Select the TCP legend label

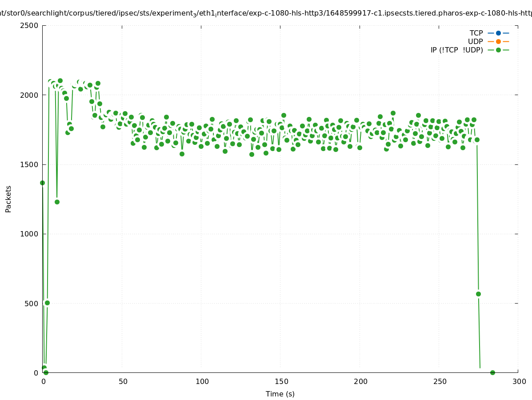pos(476,33)
